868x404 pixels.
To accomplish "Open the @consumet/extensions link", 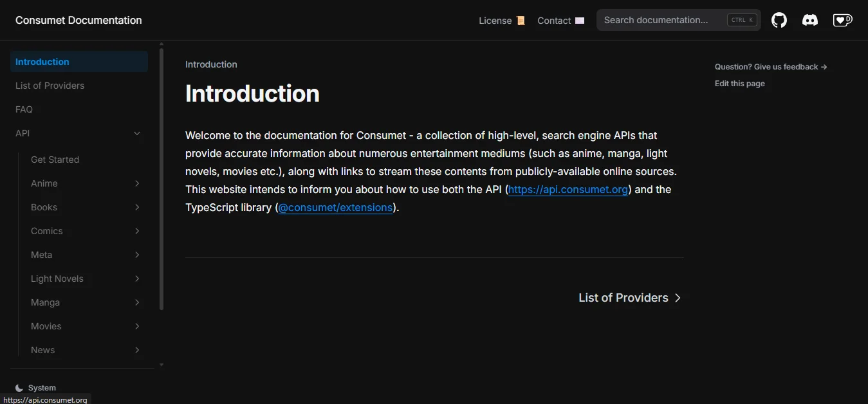I will click(x=335, y=207).
